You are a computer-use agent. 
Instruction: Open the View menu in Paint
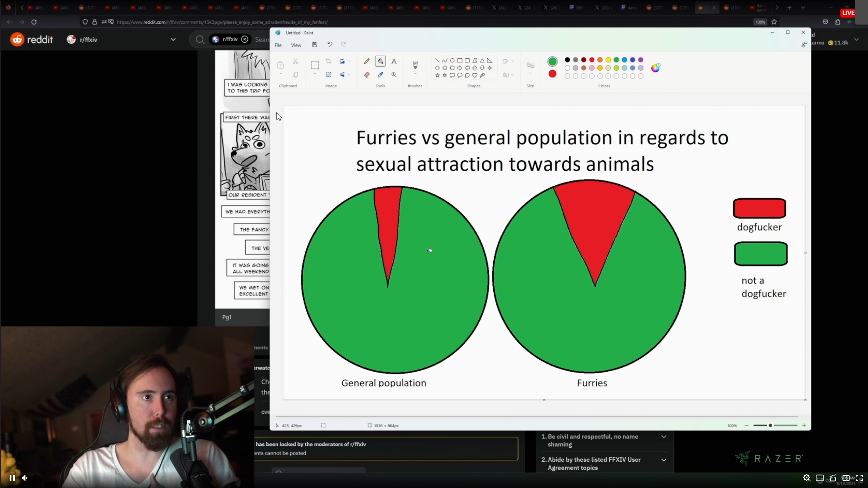296,45
